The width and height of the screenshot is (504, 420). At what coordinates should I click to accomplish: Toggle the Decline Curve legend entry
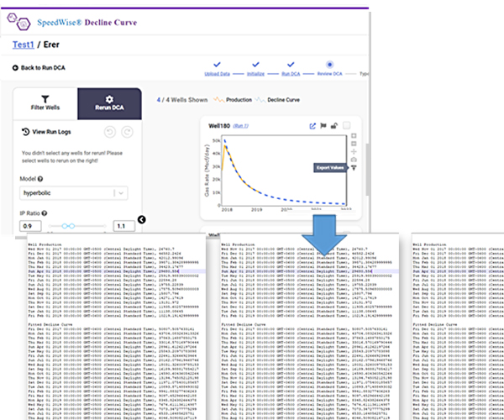(277, 100)
